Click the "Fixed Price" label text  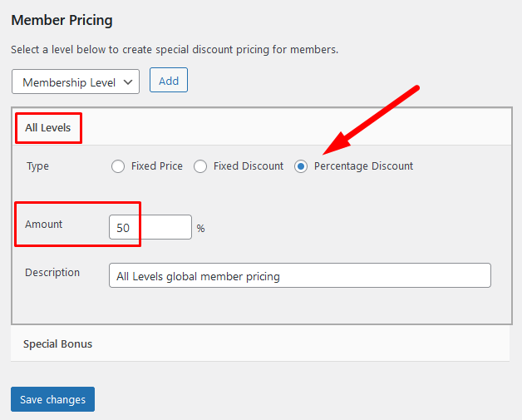click(x=157, y=166)
